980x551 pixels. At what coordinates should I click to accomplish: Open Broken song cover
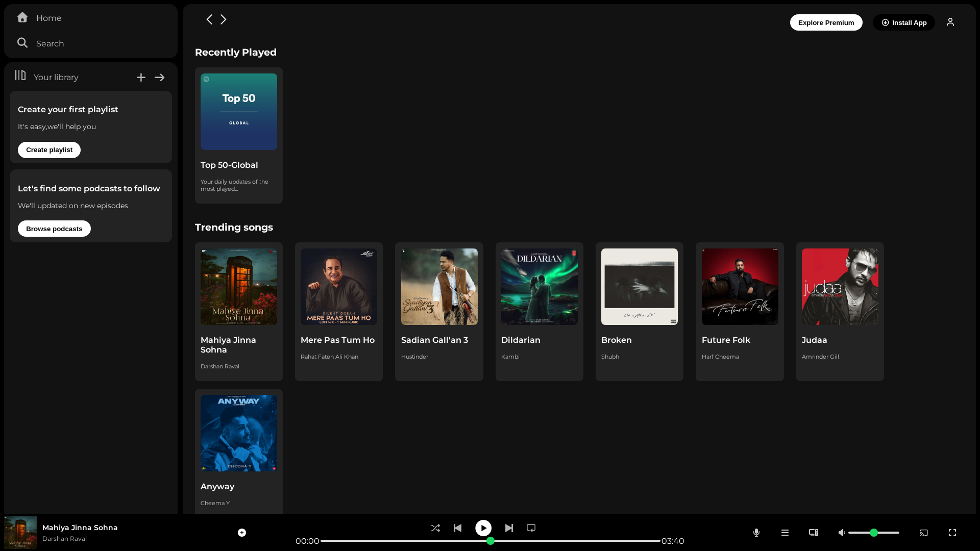tap(640, 287)
